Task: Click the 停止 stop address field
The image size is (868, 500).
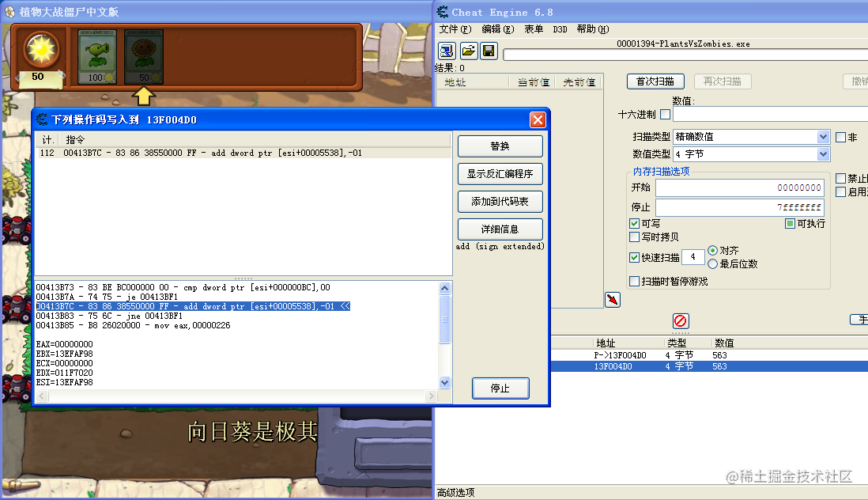Action: [740, 207]
